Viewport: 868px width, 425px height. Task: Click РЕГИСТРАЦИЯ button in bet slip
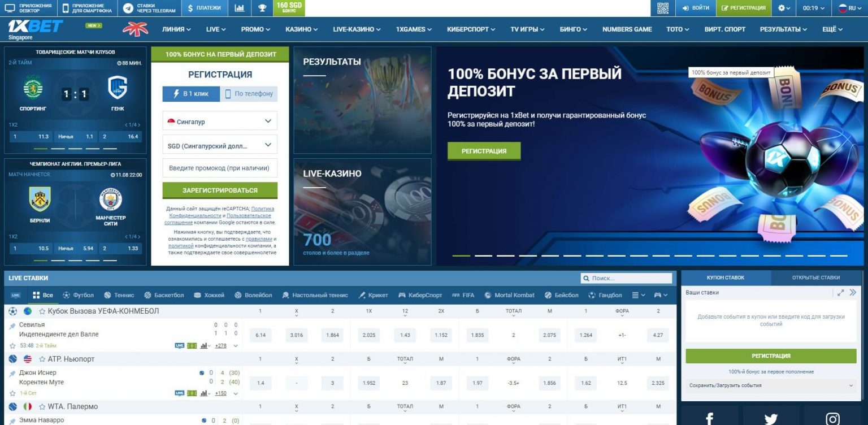point(771,356)
